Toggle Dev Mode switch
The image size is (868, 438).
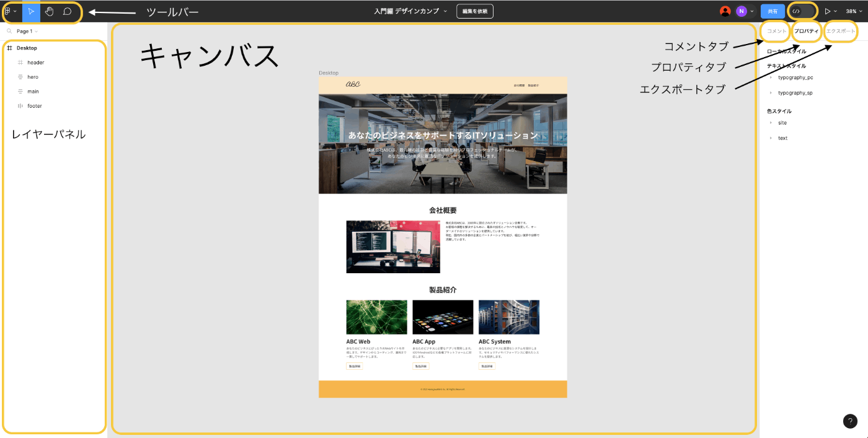coord(802,11)
